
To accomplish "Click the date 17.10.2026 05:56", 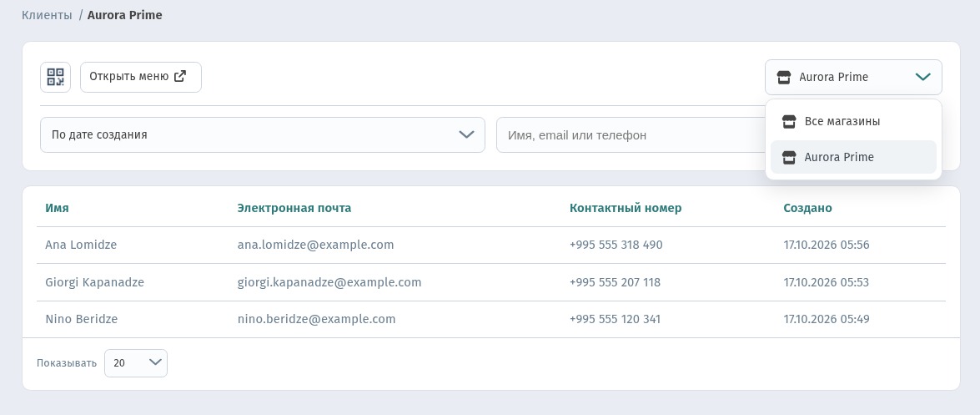I will (x=827, y=245).
